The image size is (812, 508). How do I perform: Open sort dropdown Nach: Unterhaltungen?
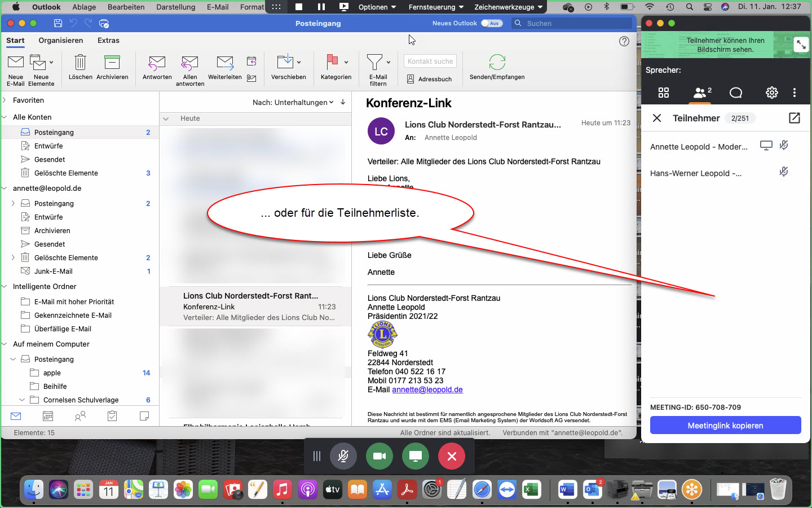[293, 102]
